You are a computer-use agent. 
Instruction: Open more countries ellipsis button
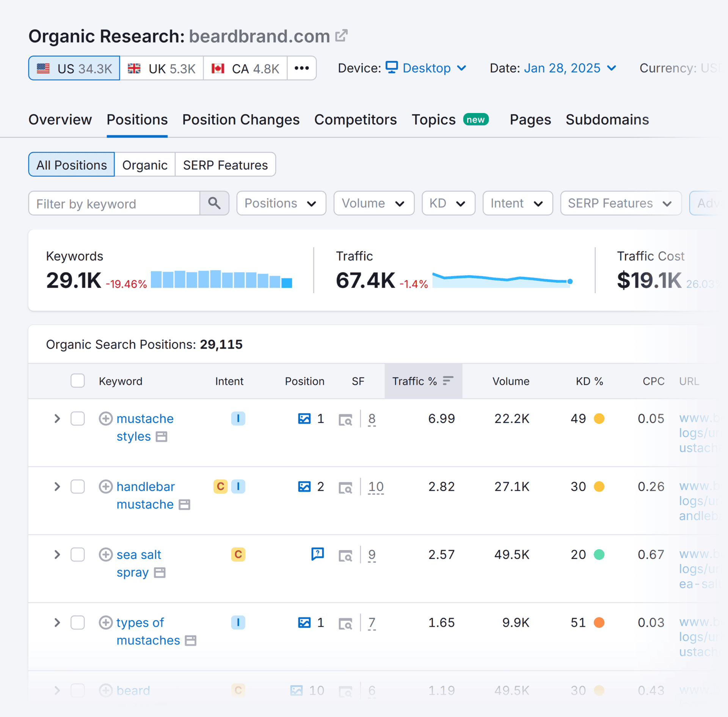coord(302,68)
